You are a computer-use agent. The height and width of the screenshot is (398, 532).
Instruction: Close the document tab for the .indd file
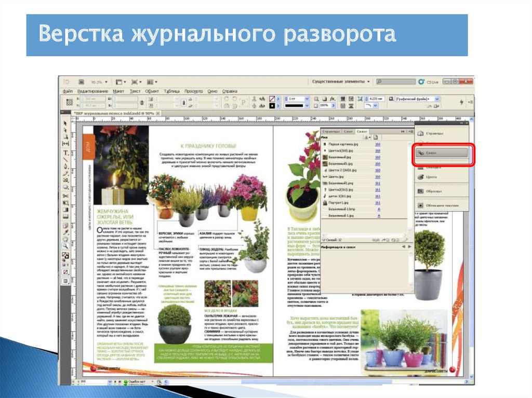(158, 113)
